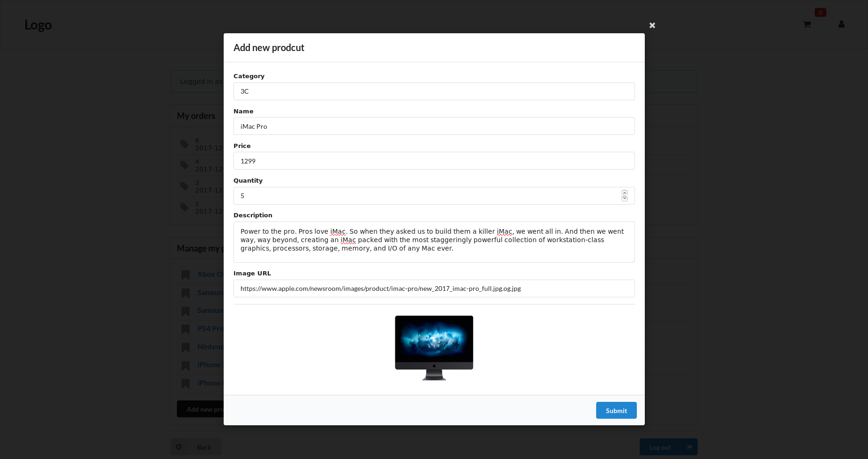Edit the Category field containing 3C
The width and height of the screenshot is (868, 459).
pyautogui.click(x=434, y=91)
